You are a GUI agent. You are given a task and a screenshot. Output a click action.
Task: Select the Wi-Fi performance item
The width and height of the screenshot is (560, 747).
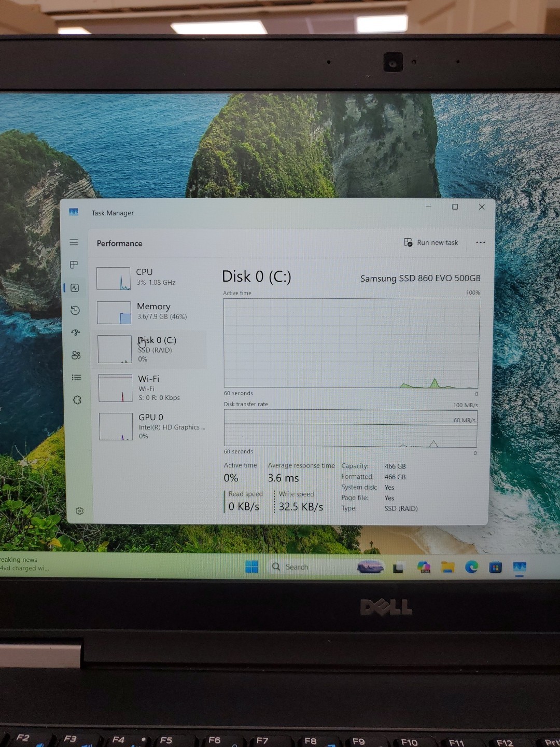(151, 388)
